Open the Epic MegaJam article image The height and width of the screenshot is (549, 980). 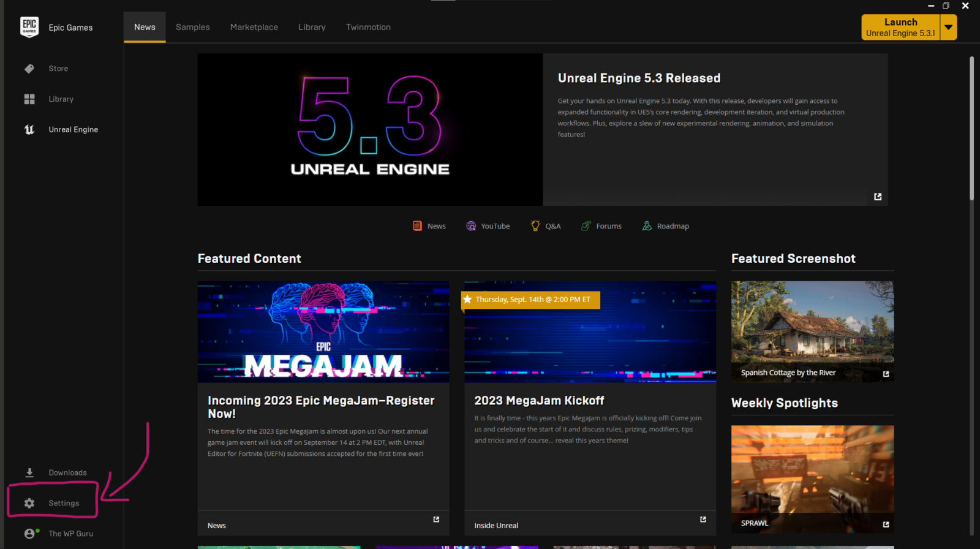pos(323,331)
